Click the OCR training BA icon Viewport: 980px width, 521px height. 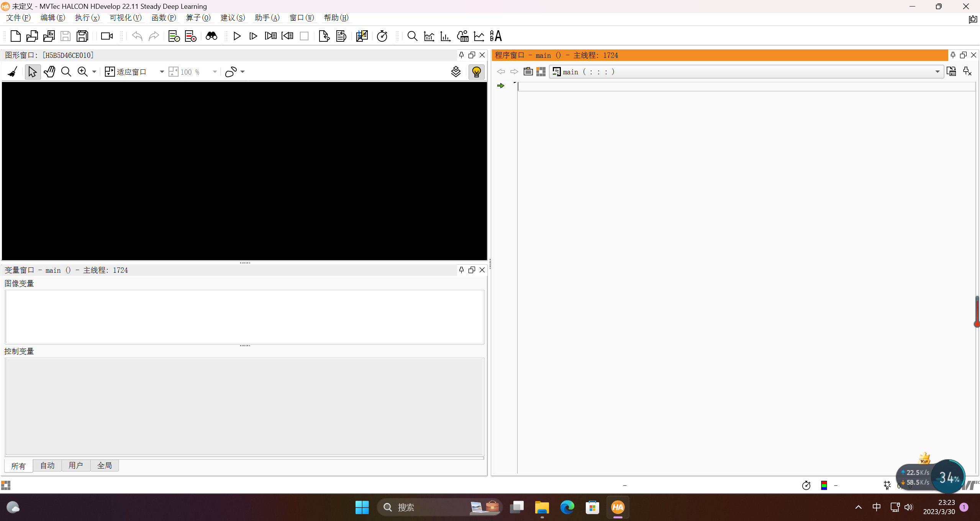click(496, 36)
